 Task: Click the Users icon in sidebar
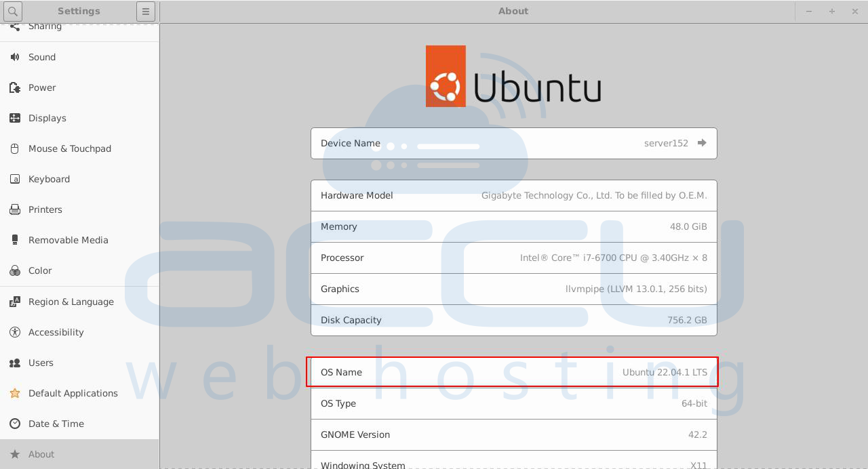[15, 363]
